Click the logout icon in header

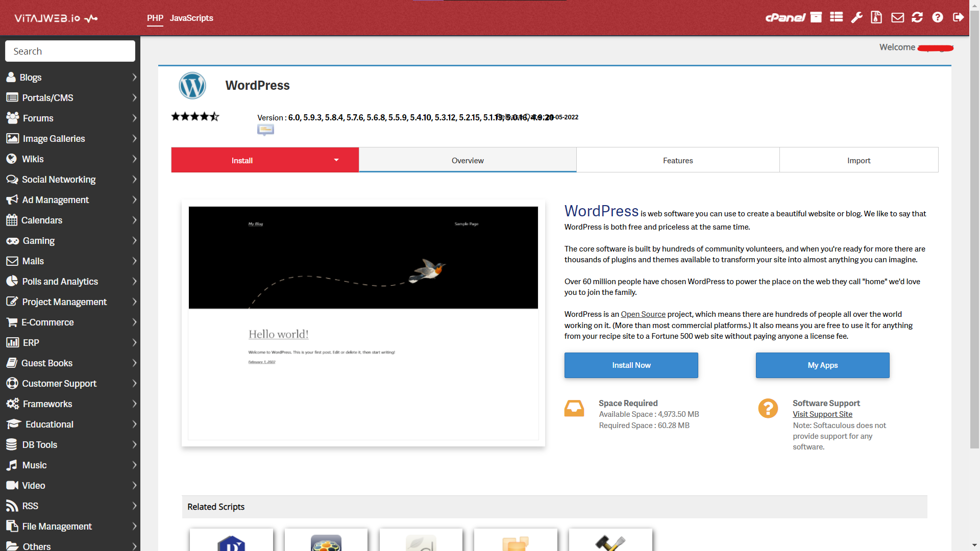(x=958, y=17)
